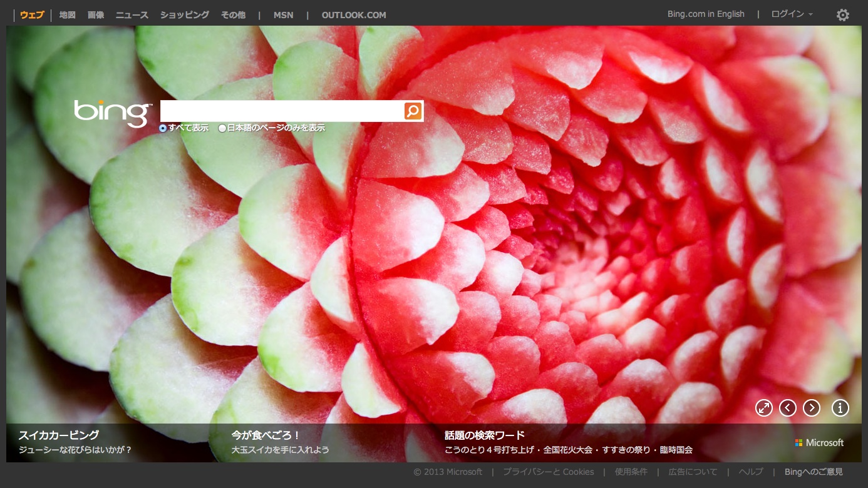Open プライバシーと Cookies footer link
This screenshot has height=488, width=868.
pos(548,472)
